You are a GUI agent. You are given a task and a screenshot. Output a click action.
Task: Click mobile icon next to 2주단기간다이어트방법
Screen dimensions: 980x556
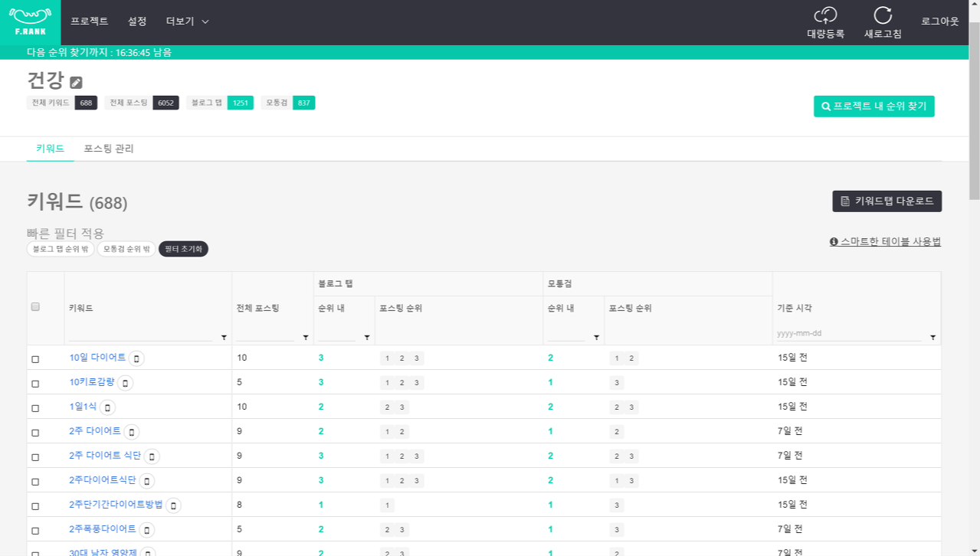tap(174, 505)
